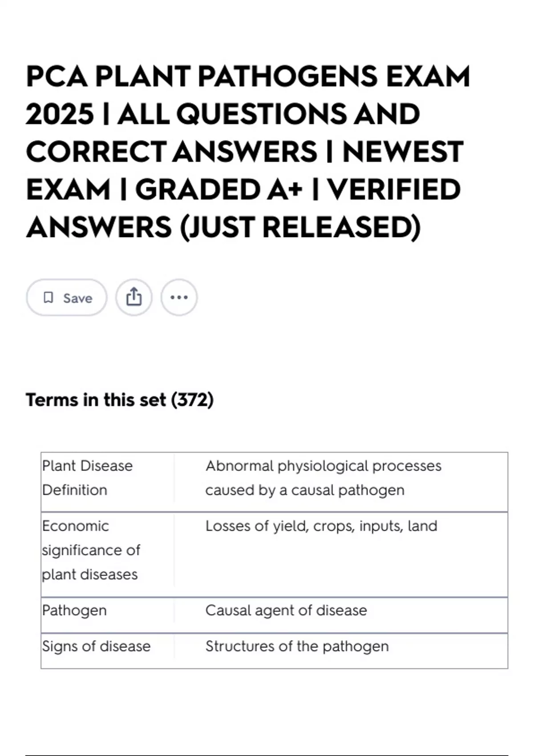Click the exam set title heading

[x=248, y=152]
